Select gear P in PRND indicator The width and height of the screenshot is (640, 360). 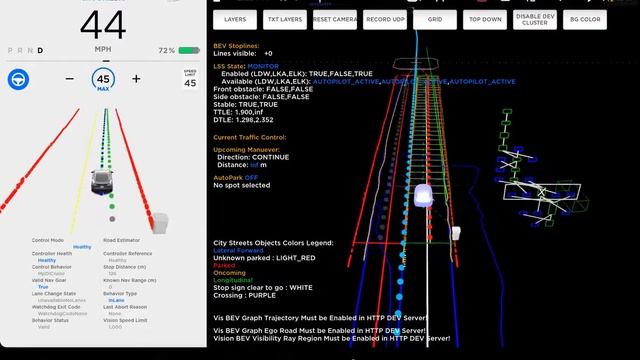point(10,51)
